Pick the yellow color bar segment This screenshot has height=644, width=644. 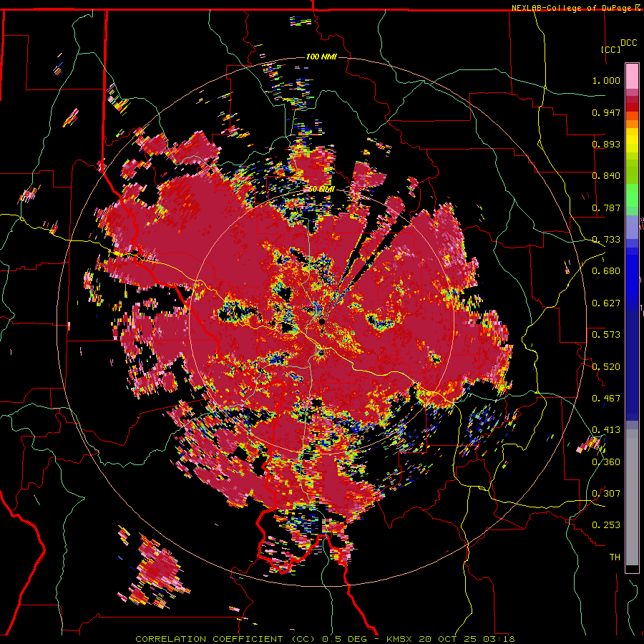tap(632, 140)
